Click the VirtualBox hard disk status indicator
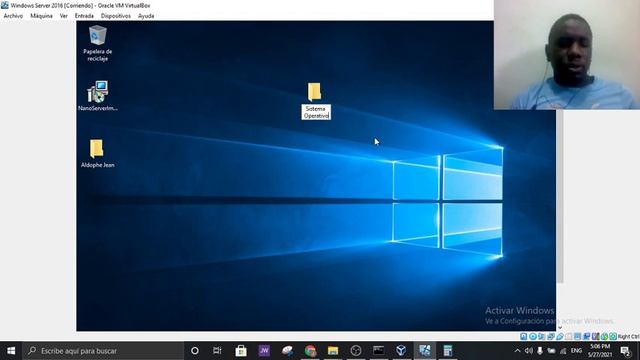Viewport: 640px width, 360px height. 524,337
